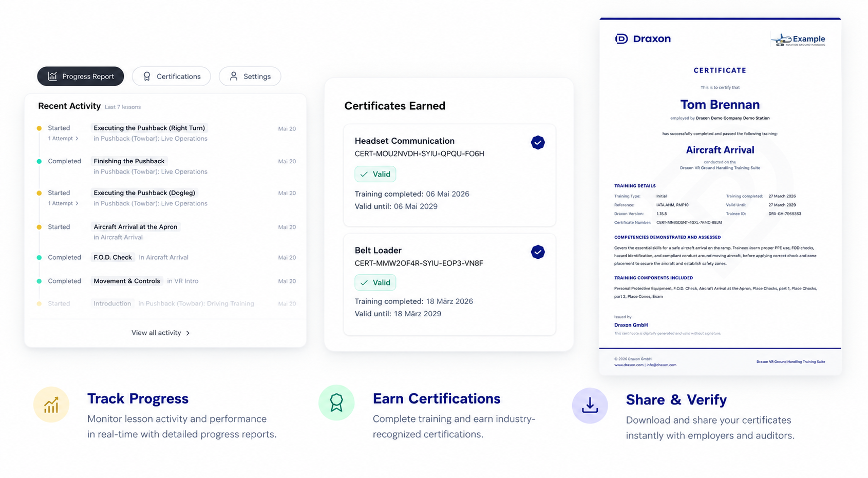Click the Headset Communication verified badge icon

pos(538,142)
